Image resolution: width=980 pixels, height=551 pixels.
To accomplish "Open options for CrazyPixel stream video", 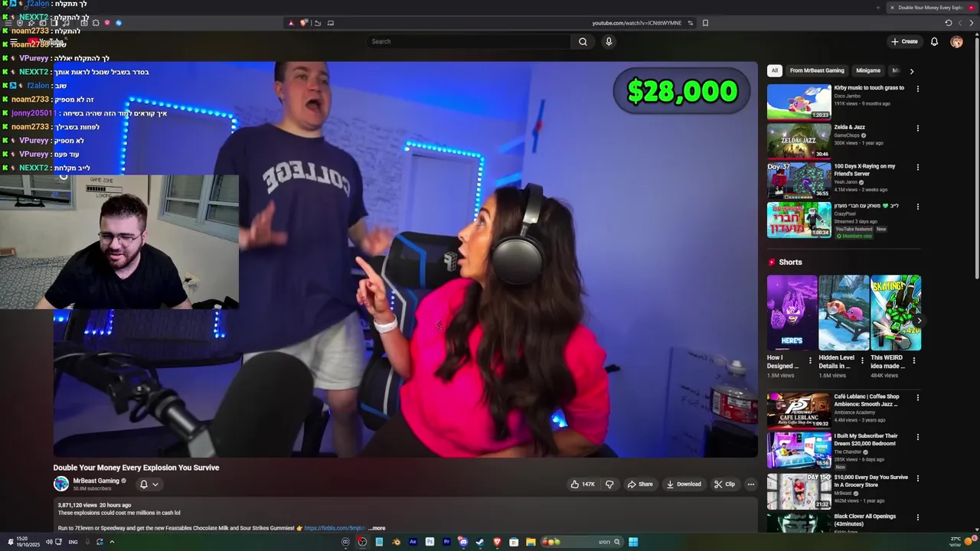I will pyautogui.click(x=917, y=207).
